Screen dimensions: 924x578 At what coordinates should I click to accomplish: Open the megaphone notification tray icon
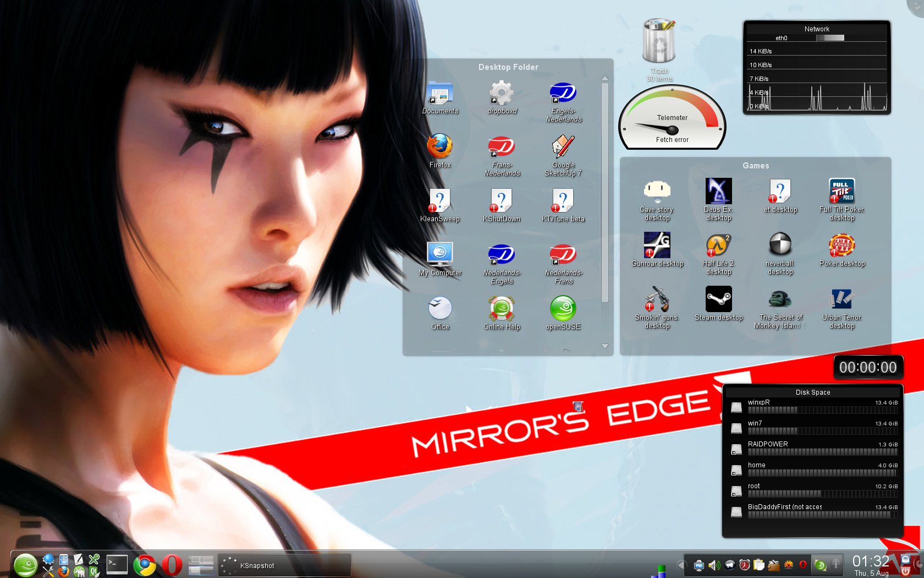729,565
